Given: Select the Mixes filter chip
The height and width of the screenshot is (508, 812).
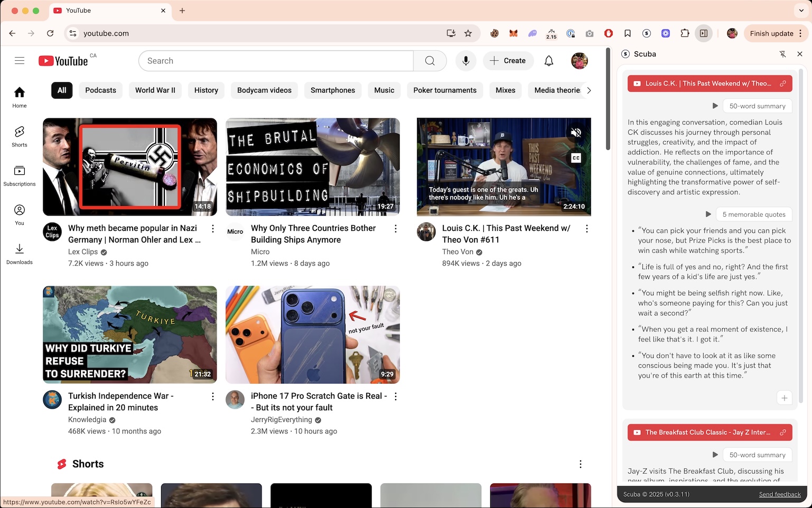Looking at the screenshot, I should (x=506, y=90).
